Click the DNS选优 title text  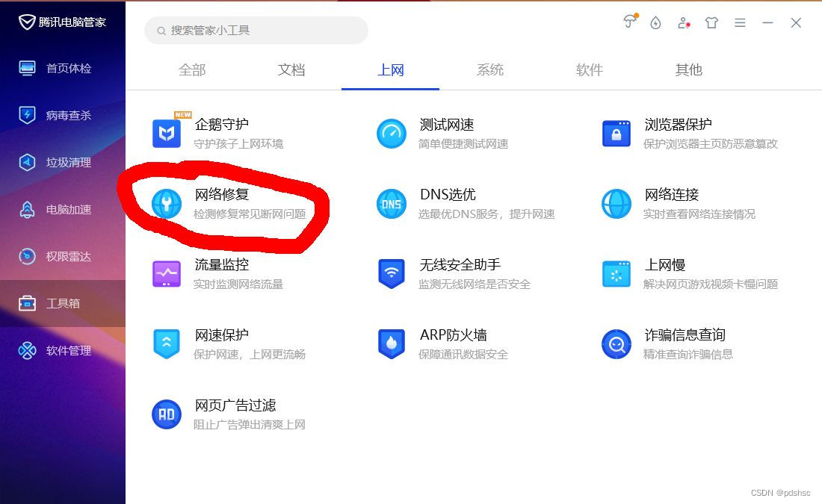tap(448, 194)
